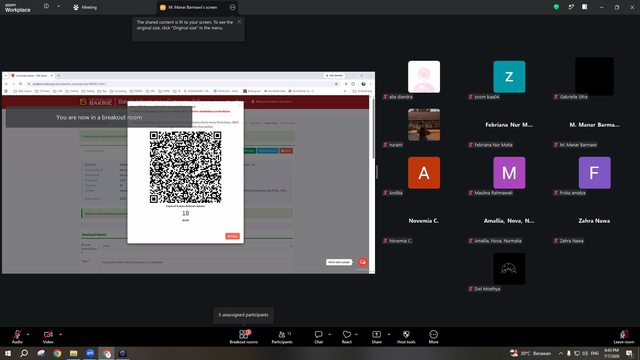This screenshot has height=360, width=640.
Task: Select alia diandra's video tile
Action: pos(424,77)
